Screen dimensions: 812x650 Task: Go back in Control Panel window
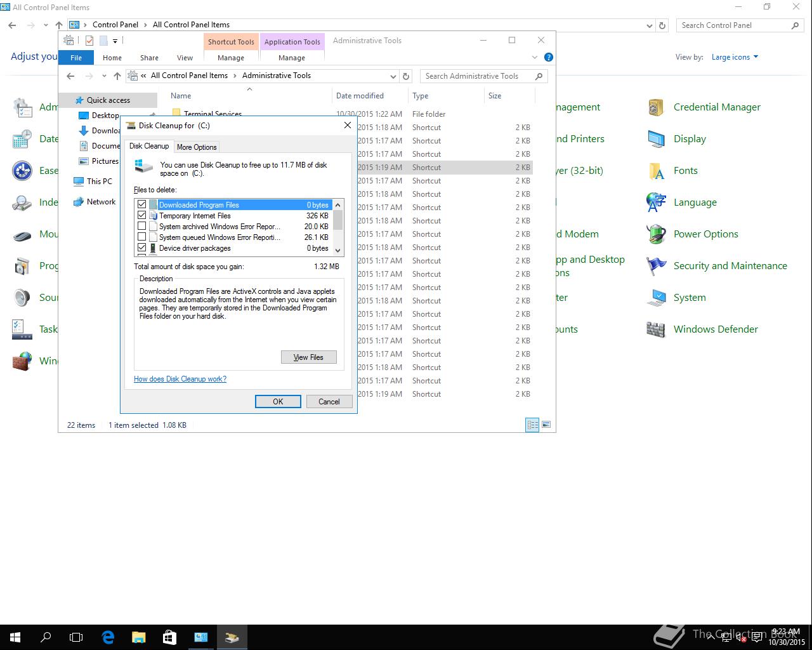12,25
